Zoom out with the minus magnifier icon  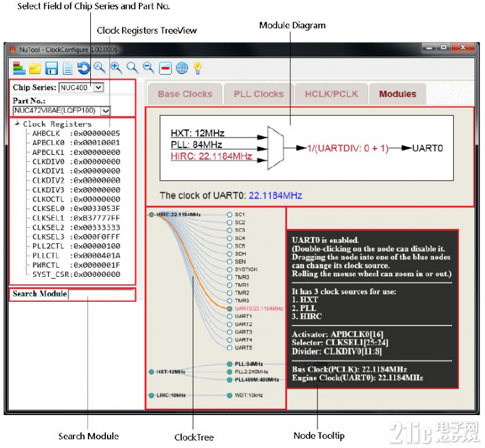point(149,68)
